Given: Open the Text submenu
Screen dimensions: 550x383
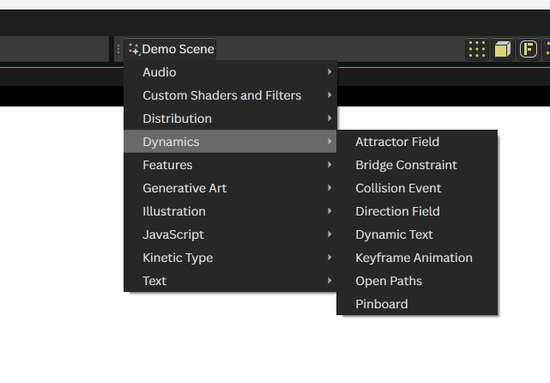Looking at the screenshot, I should [230, 280].
